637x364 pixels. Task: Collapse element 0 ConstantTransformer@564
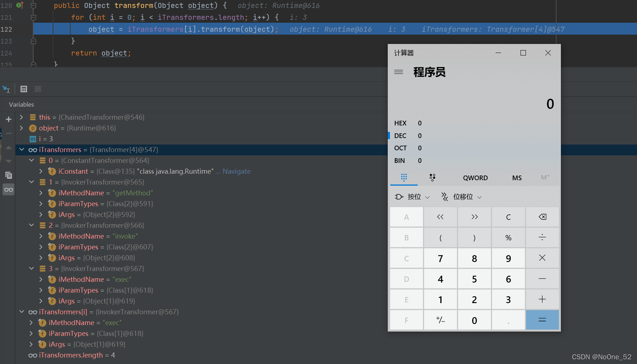pos(31,160)
